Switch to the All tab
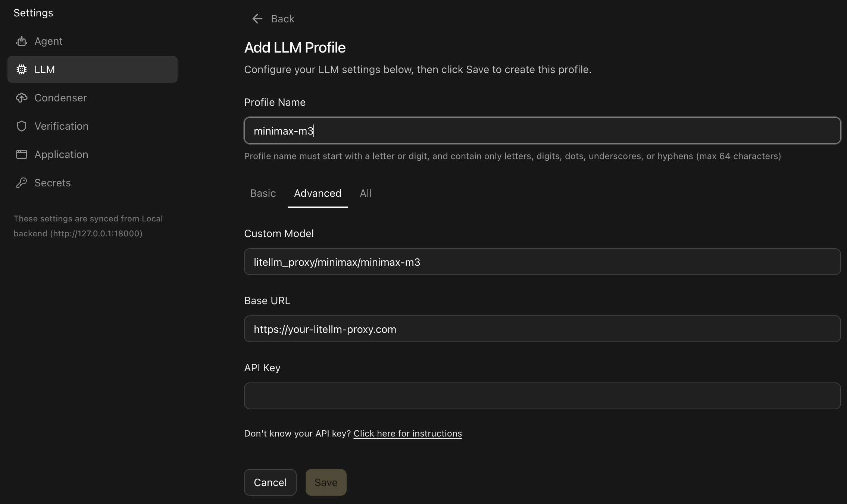Image resolution: width=847 pixels, height=504 pixels. 365,193
